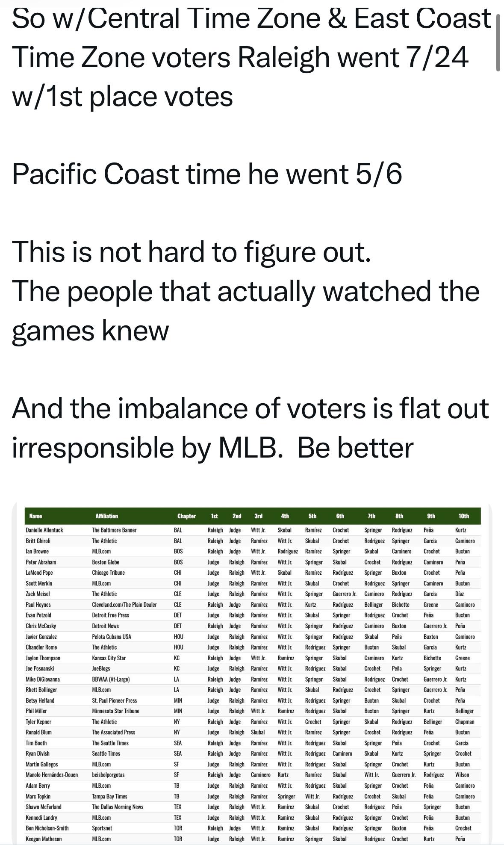The height and width of the screenshot is (845, 504).
Task: Select voter Joe Posnanski in table
Action: (40, 668)
